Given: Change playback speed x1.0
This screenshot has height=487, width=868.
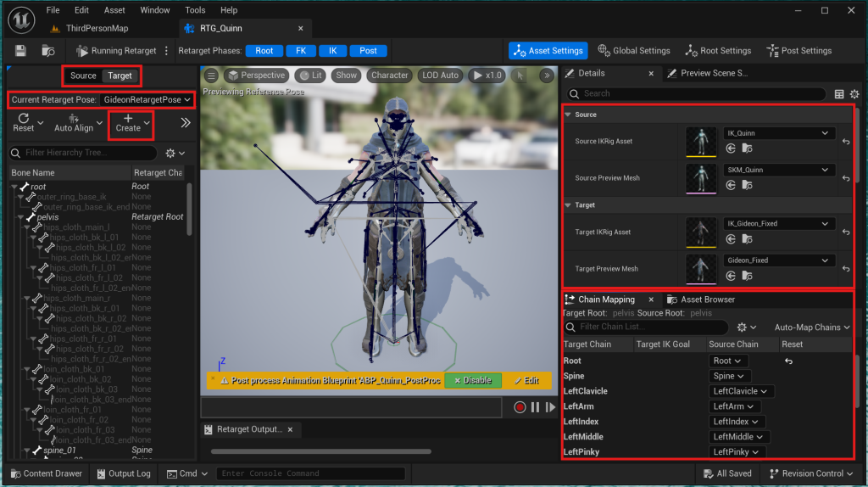Looking at the screenshot, I should (x=487, y=76).
